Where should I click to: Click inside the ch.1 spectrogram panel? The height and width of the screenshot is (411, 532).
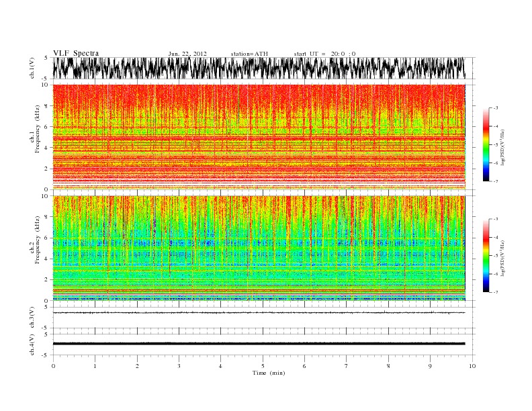coord(259,137)
